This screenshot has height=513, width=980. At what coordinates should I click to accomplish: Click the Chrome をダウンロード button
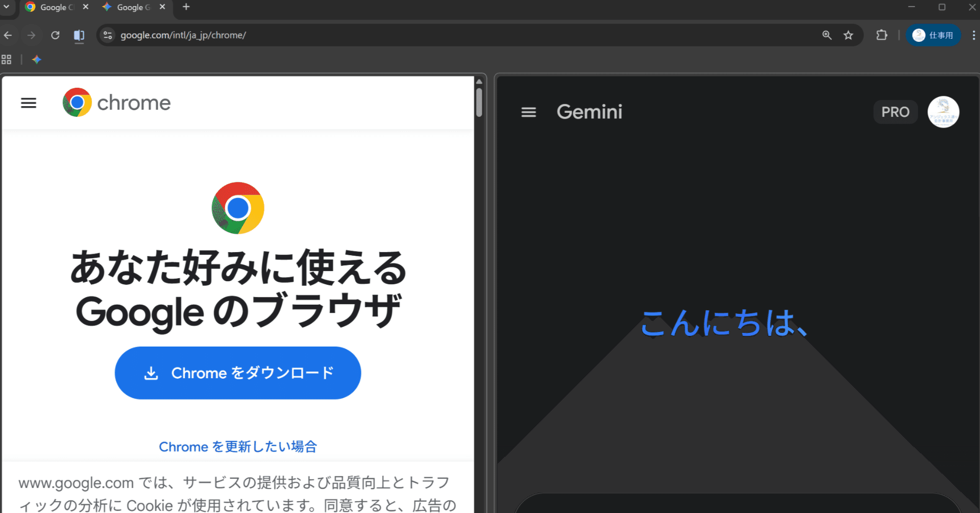click(x=238, y=373)
